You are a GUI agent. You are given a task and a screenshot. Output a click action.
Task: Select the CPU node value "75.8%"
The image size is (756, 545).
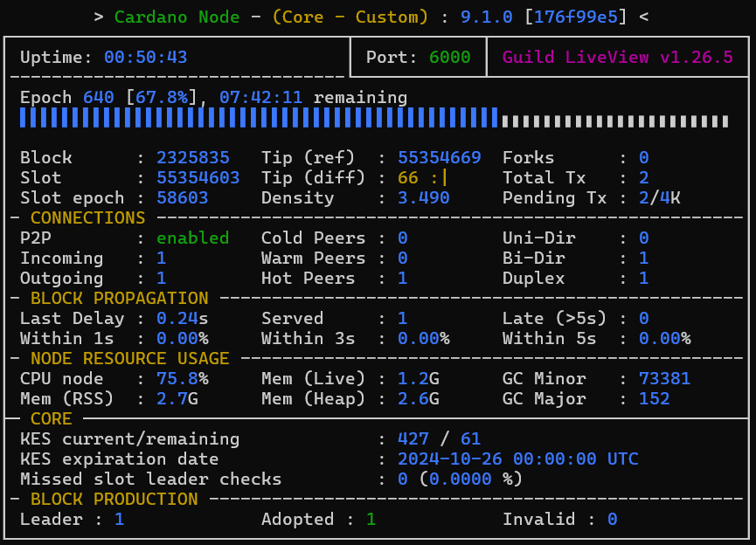point(183,379)
